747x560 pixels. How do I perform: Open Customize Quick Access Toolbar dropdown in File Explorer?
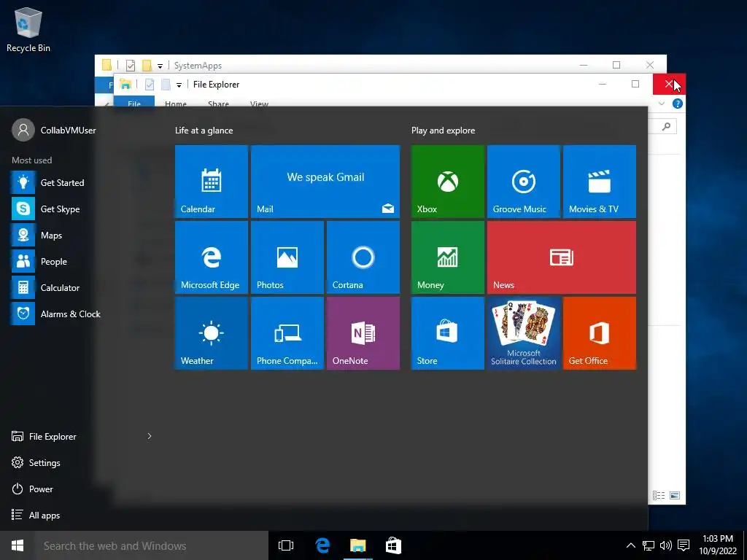coord(179,85)
